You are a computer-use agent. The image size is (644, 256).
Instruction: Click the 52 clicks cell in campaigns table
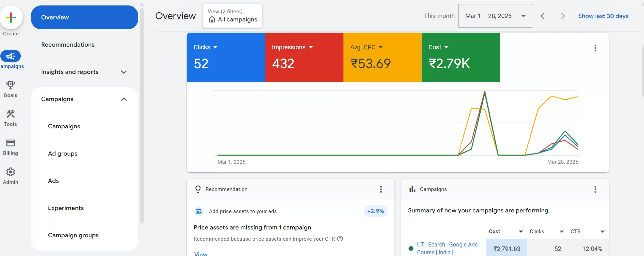558,249
